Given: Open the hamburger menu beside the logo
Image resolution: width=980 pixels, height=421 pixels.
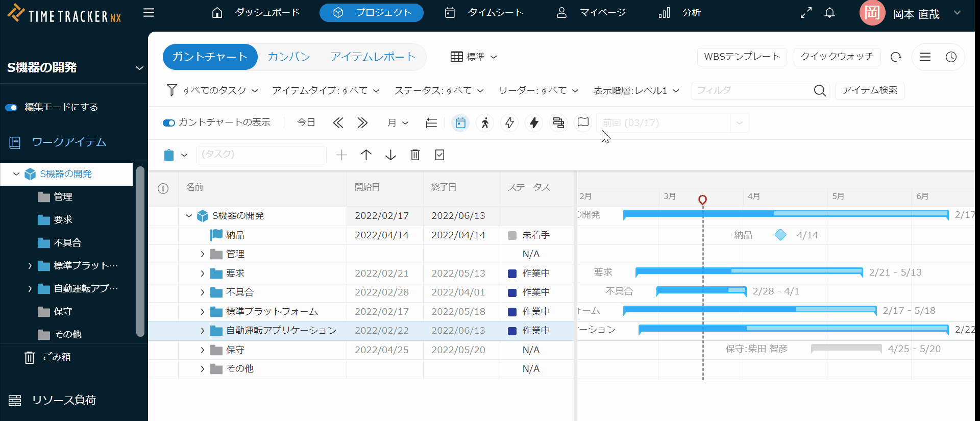Looking at the screenshot, I should click(x=149, y=13).
